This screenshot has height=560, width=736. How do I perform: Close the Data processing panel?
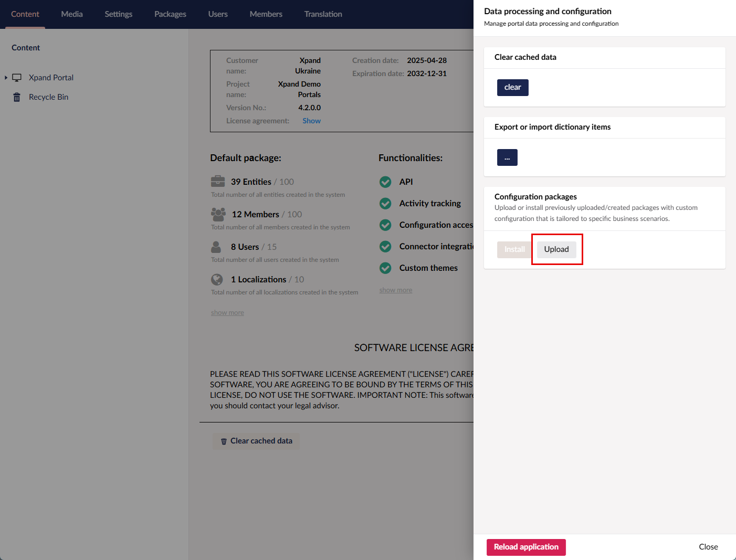(x=708, y=547)
